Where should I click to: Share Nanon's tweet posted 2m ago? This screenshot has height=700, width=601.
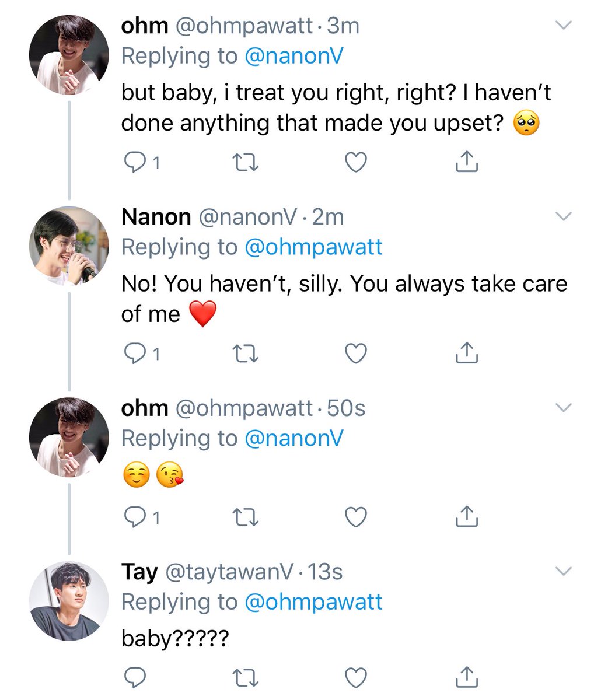(x=466, y=353)
